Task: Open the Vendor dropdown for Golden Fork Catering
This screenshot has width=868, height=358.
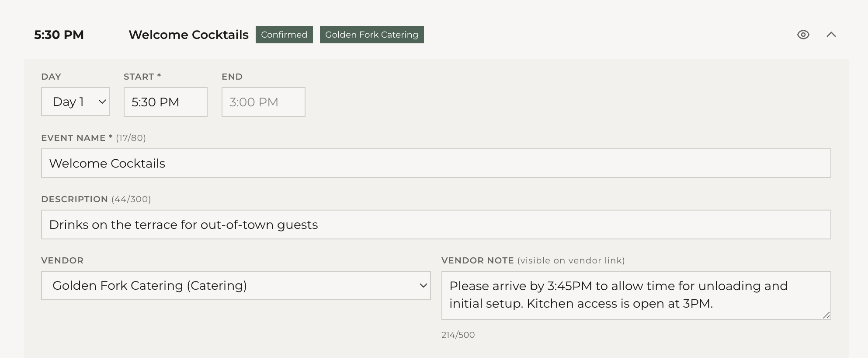Action: tap(236, 285)
